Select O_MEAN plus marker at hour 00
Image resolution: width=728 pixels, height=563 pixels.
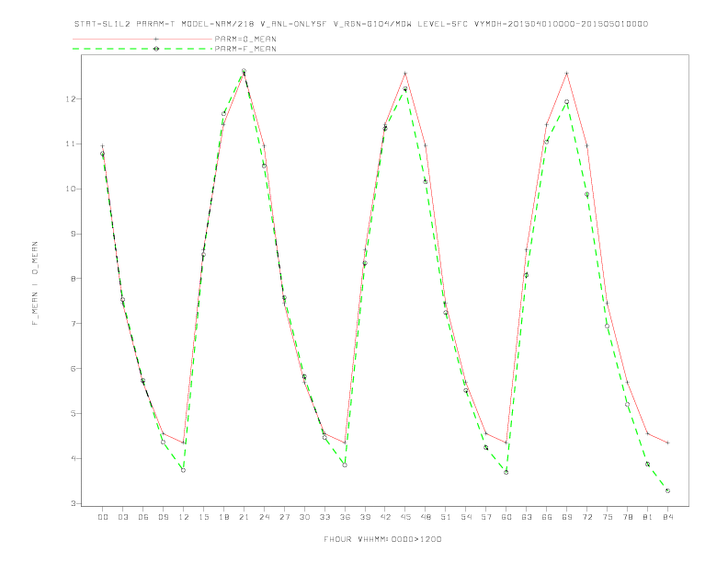point(103,146)
